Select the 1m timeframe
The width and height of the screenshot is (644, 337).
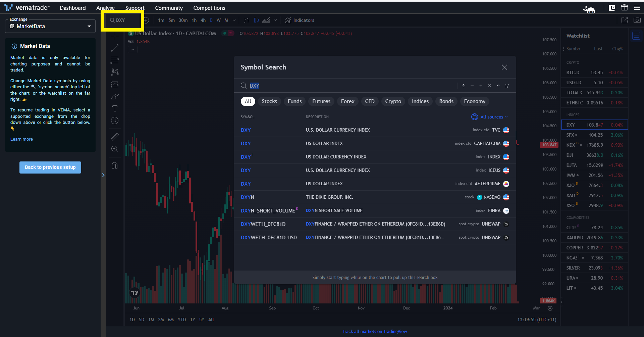[161, 20]
